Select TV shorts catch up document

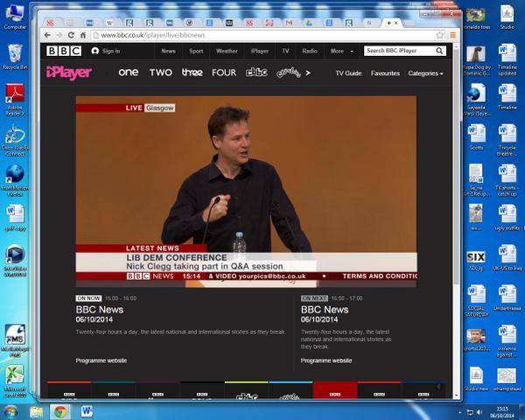(x=507, y=180)
